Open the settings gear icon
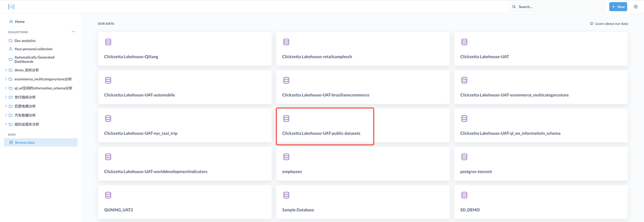The image size is (644, 222). [635, 7]
